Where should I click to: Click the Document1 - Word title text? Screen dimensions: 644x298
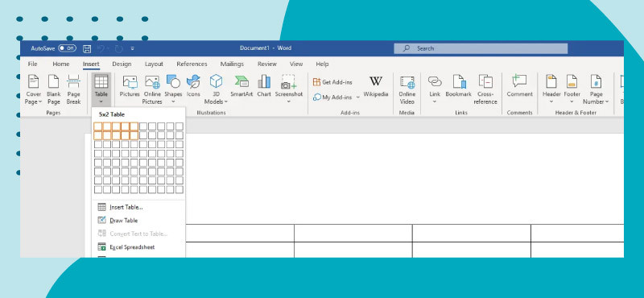[266, 48]
